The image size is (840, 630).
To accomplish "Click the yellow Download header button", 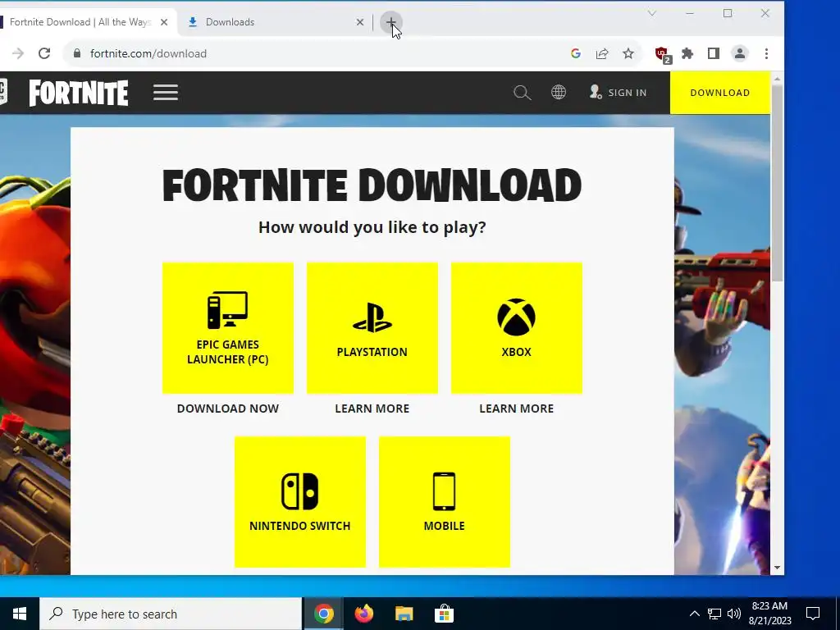I will coord(720,93).
